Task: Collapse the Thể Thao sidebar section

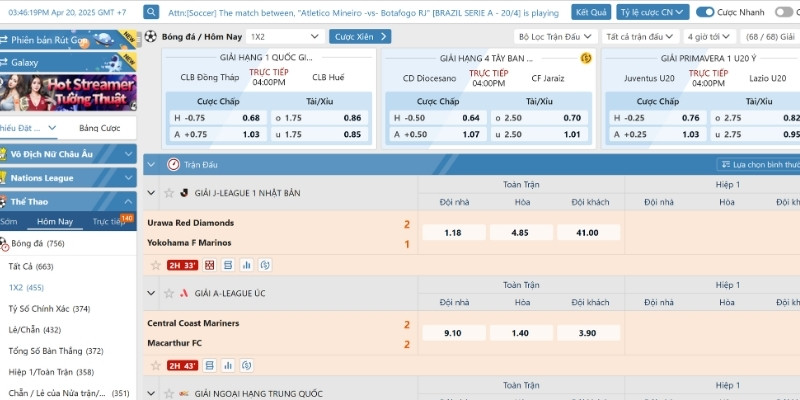Action: 129,202
